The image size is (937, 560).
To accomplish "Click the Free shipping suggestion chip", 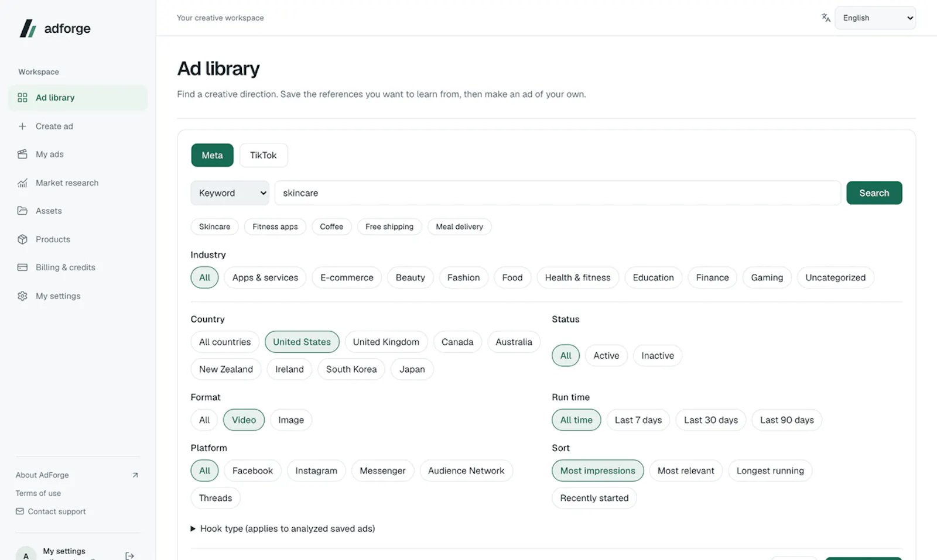I will (389, 226).
